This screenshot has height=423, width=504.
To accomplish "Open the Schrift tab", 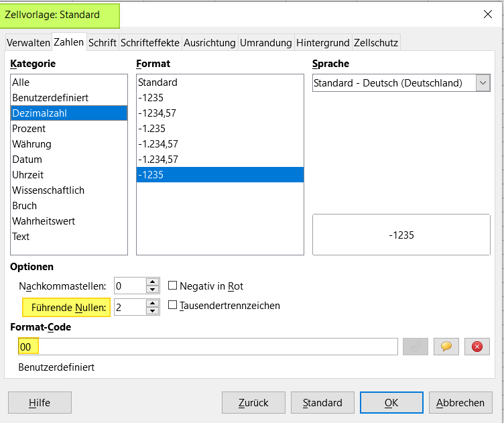I will (x=103, y=43).
